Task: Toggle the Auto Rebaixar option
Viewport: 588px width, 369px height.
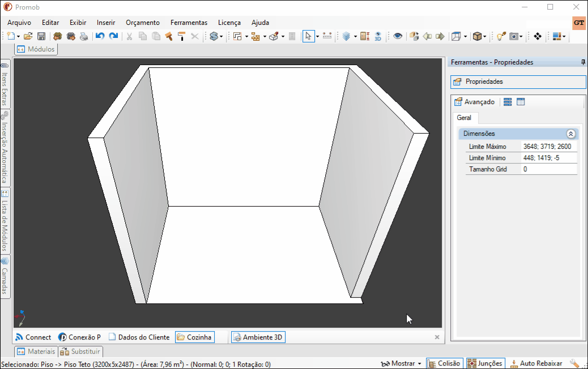Action: (x=536, y=363)
